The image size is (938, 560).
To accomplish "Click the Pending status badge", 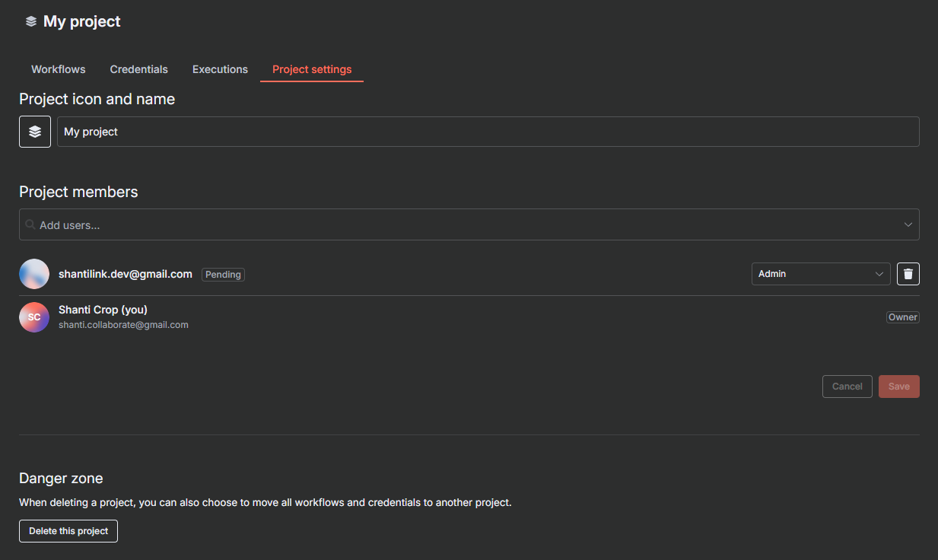I will pos(223,275).
